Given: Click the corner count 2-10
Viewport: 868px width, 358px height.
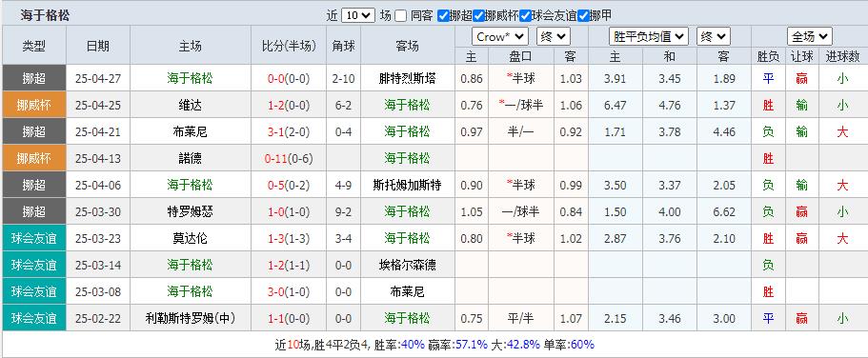Looking at the screenshot, I should click(x=343, y=79).
